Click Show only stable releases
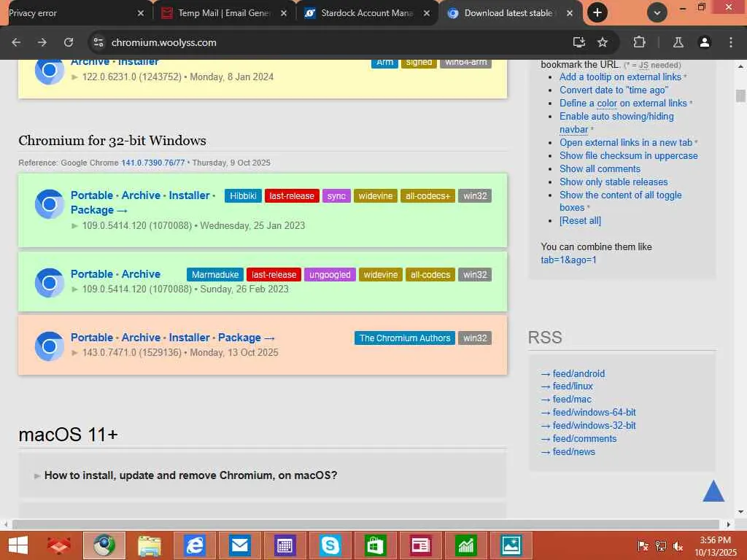747x560 pixels. point(614,182)
